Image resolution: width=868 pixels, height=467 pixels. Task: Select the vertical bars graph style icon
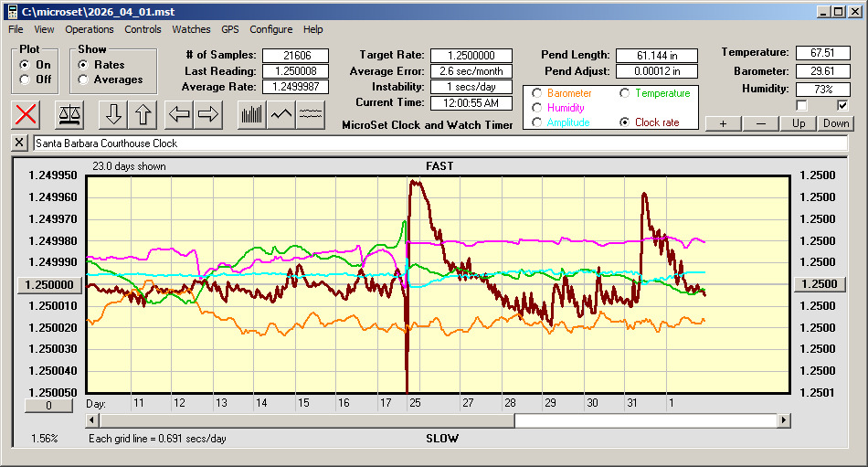[251, 114]
